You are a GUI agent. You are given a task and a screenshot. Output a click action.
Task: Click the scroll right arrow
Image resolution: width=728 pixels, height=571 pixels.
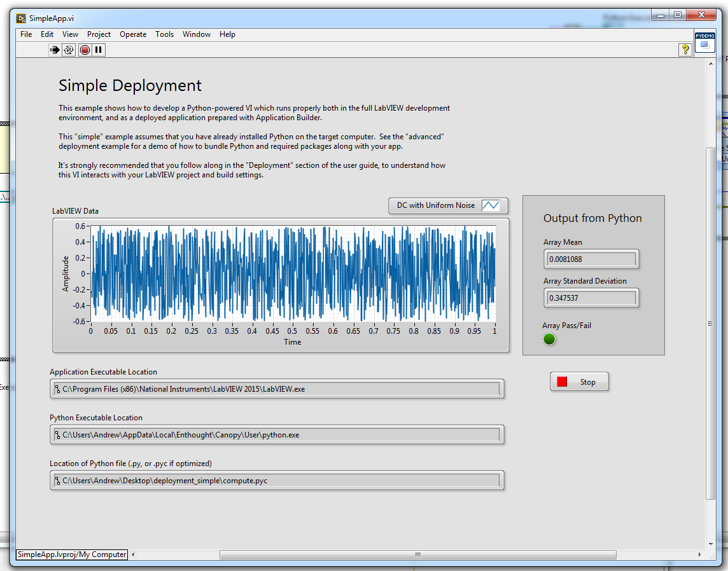pyautogui.click(x=699, y=554)
